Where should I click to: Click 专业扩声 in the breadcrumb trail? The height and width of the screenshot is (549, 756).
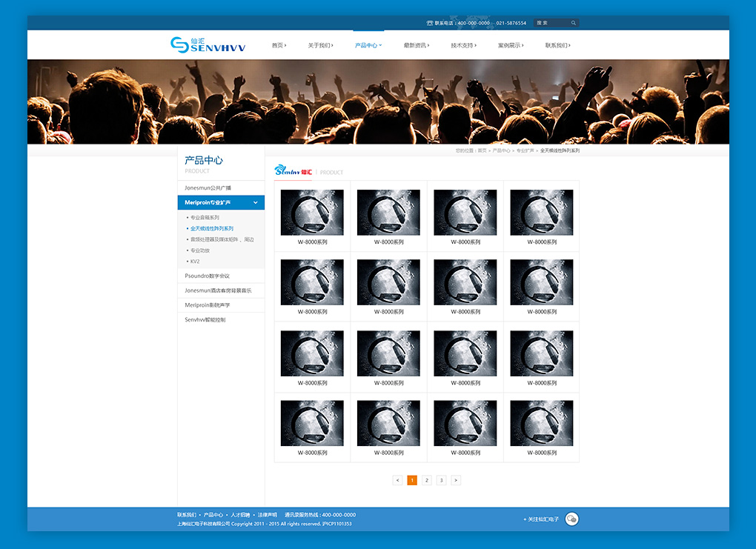pos(525,151)
